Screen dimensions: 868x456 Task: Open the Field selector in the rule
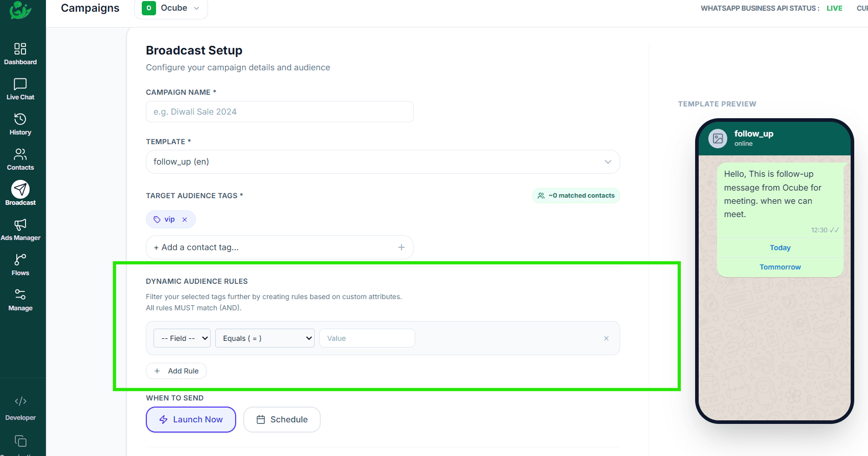(x=182, y=338)
